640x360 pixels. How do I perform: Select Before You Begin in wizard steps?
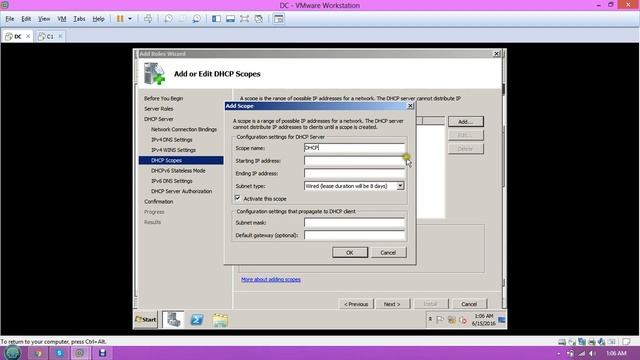[x=163, y=98]
